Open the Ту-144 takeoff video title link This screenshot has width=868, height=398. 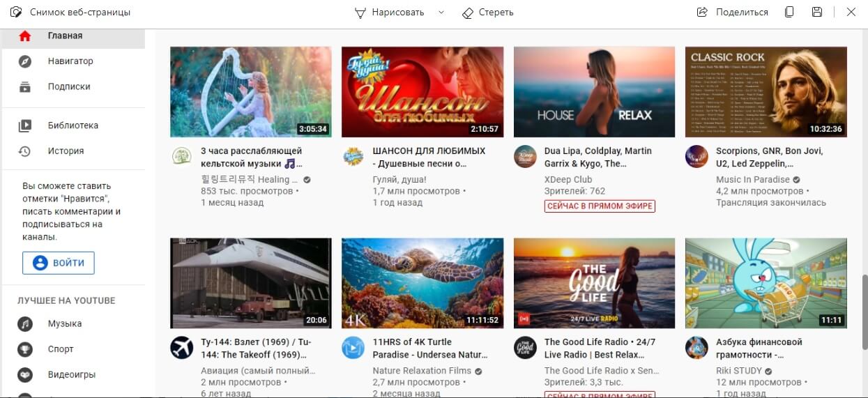pos(256,348)
